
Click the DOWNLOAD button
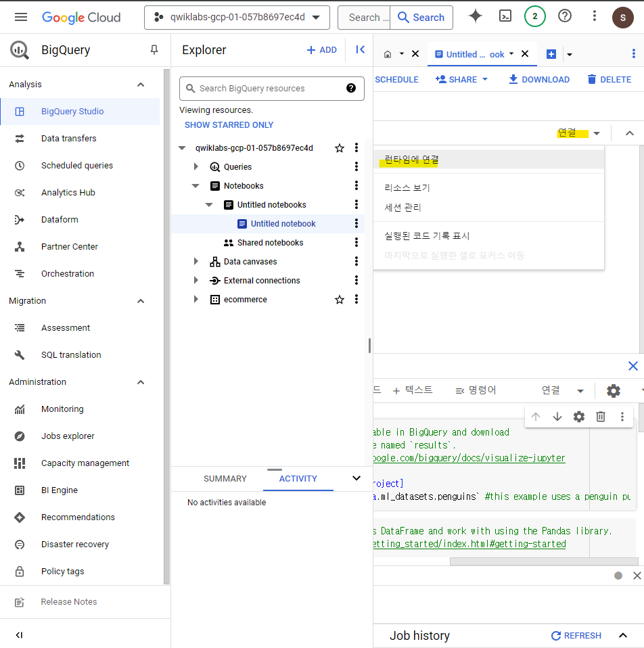click(x=539, y=79)
